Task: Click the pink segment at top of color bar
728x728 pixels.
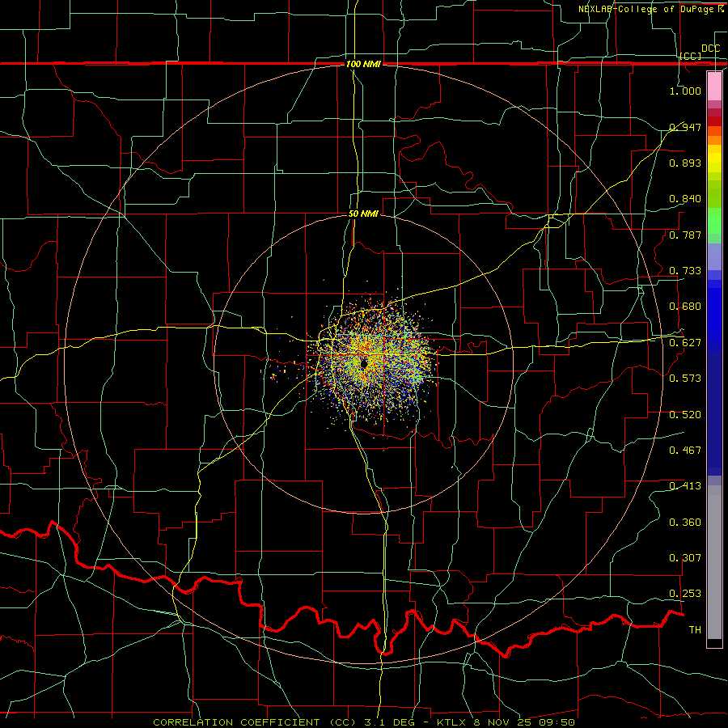Action: (x=714, y=86)
